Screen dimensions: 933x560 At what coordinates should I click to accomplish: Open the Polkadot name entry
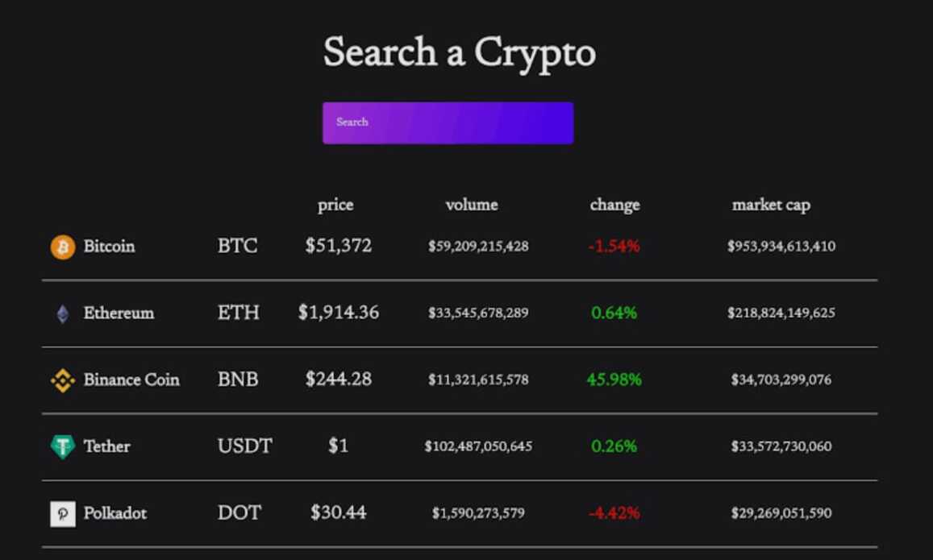[115, 512]
